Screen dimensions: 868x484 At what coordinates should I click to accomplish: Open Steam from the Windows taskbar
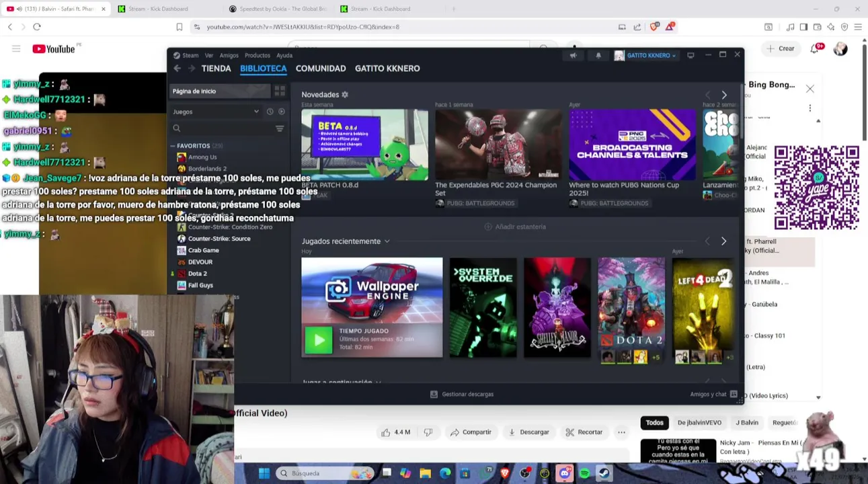coord(604,473)
